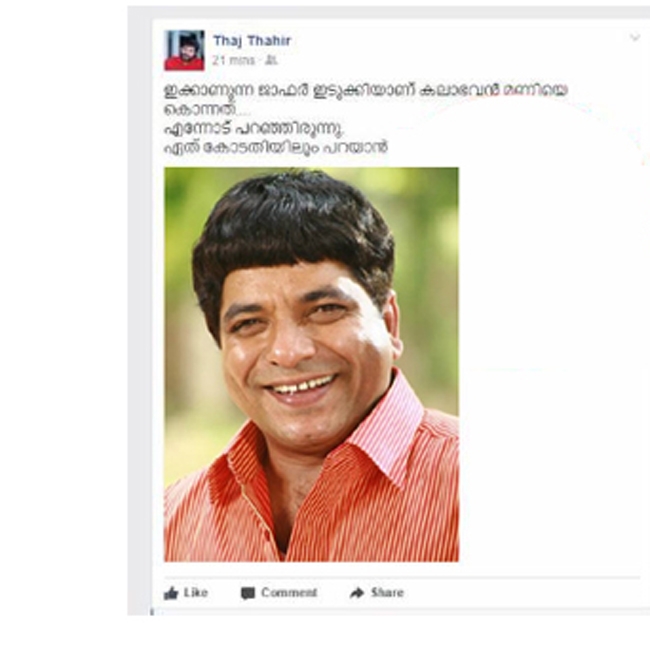This screenshot has width=650, height=646.
Task: Click the Like thumbs-up icon
Action: click(x=171, y=593)
